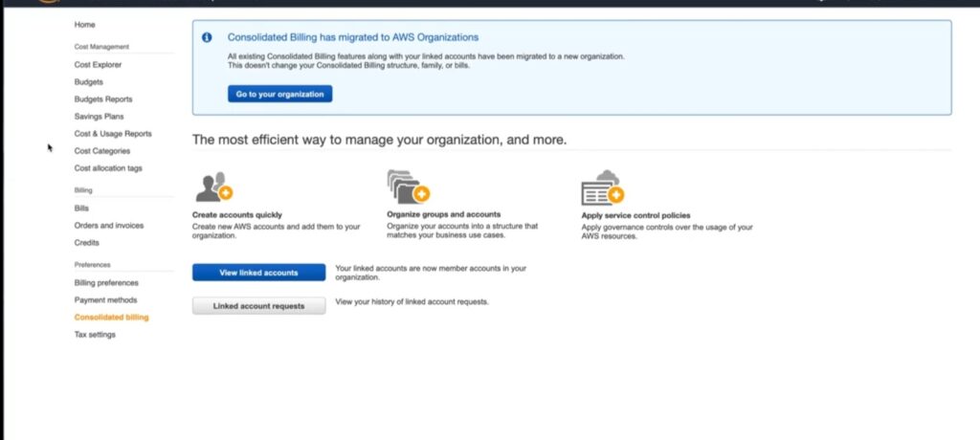The width and height of the screenshot is (980, 440).
Task: Click the 'Organize groups and accounts' heading
Action: (444, 214)
